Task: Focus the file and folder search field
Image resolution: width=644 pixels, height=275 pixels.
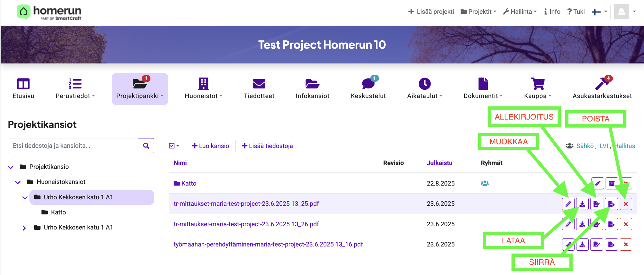Action: tap(73, 146)
